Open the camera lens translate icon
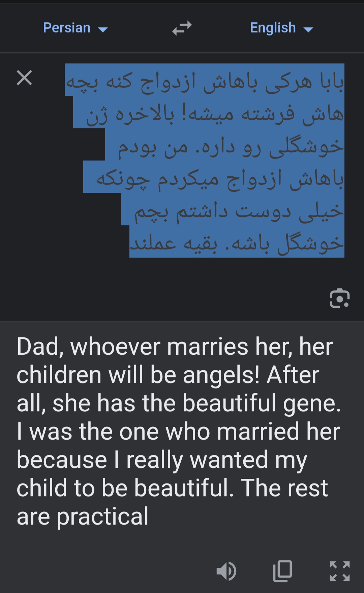 coord(339,298)
